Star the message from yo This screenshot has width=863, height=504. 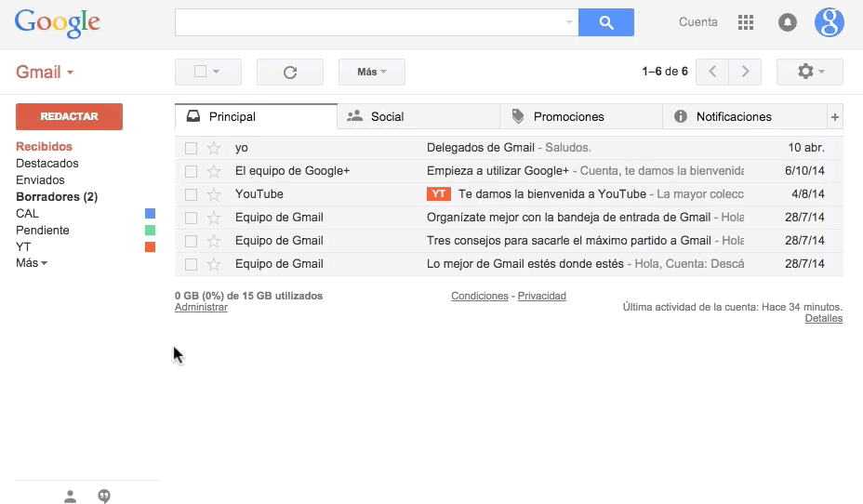[214, 148]
